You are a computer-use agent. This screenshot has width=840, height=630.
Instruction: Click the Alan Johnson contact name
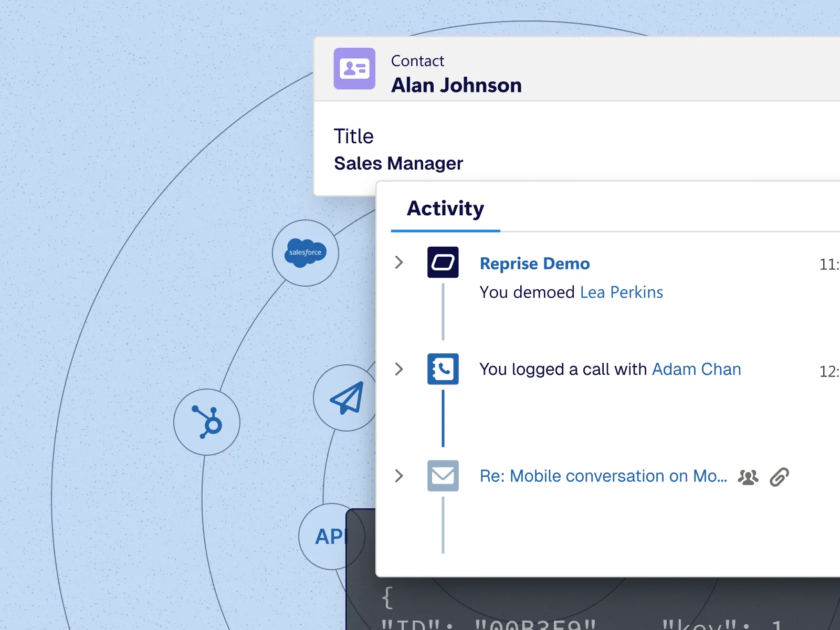click(457, 85)
